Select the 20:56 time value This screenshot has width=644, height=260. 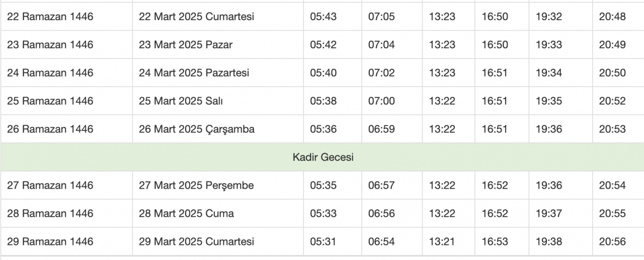pyautogui.click(x=612, y=242)
